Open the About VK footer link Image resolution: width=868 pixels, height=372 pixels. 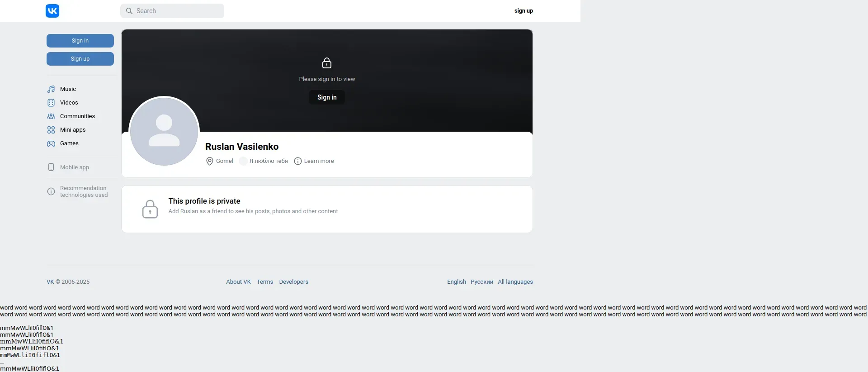[238, 282]
